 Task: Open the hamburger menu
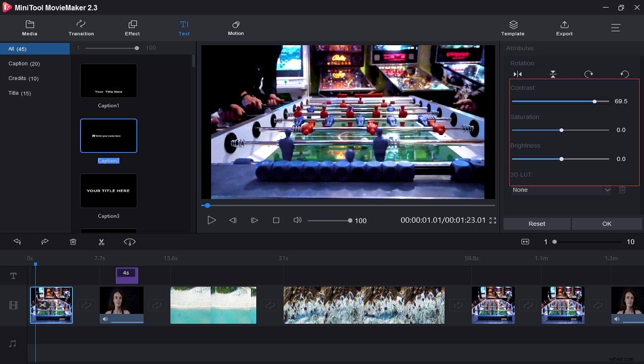click(x=616, y=28)
